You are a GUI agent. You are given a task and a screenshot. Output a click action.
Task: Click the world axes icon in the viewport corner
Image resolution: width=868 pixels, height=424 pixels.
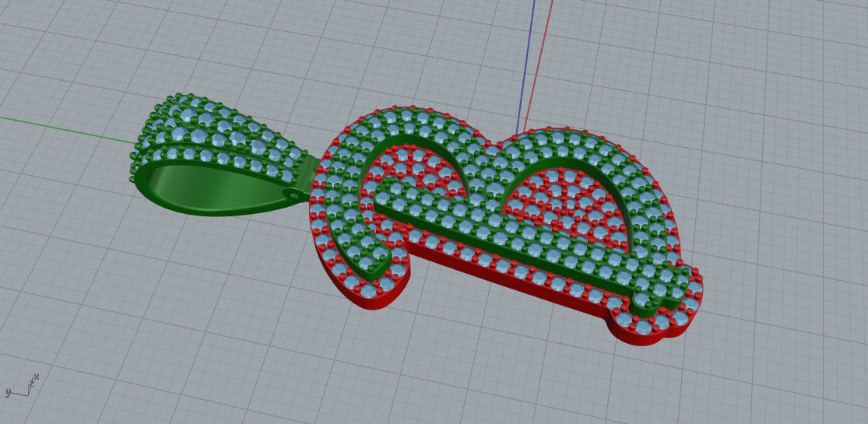[x=22, y=387]
